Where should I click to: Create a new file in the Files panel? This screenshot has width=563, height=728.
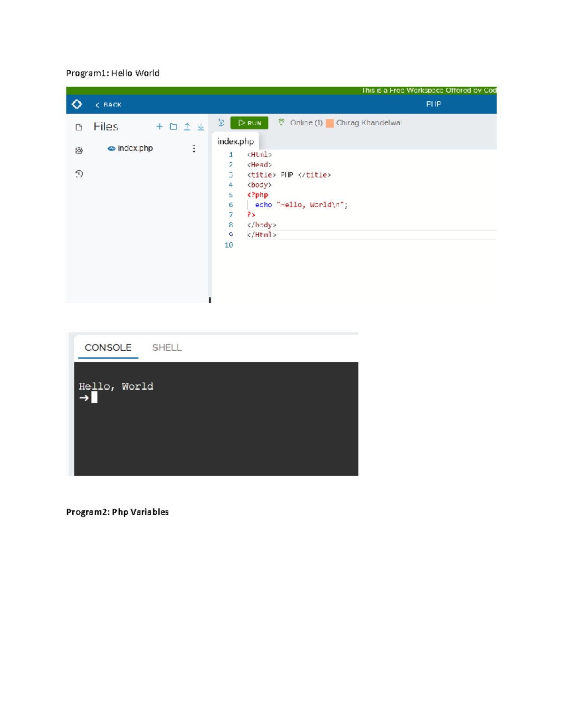[x=160, y=127]
